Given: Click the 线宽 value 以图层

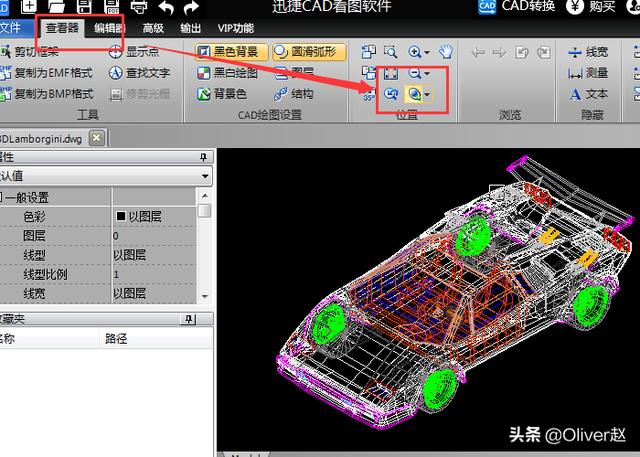Looking at the screenshot, I should [154, 293].
